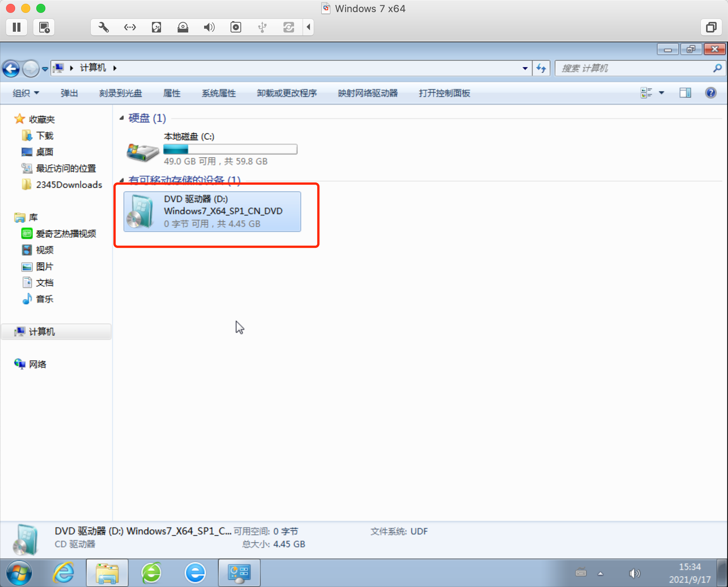The height and width of the screenshot is (587, 728).
Task: Click the 计算机 breadcrumb in address bar
Action: [x=93, y=68]
